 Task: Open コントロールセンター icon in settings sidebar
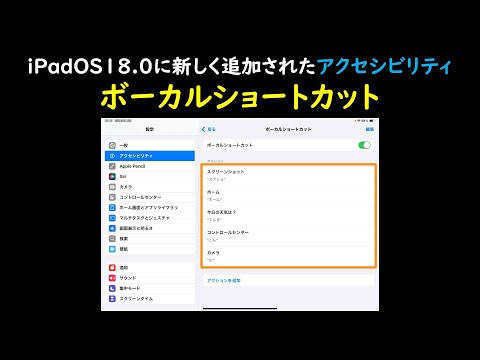112,197
